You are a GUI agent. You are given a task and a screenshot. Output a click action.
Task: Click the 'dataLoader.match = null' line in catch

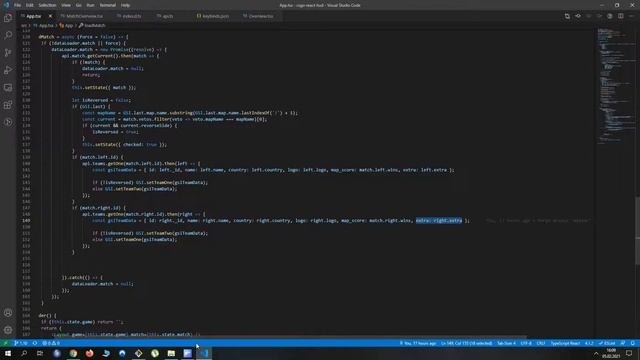click(x=102, y=284)
